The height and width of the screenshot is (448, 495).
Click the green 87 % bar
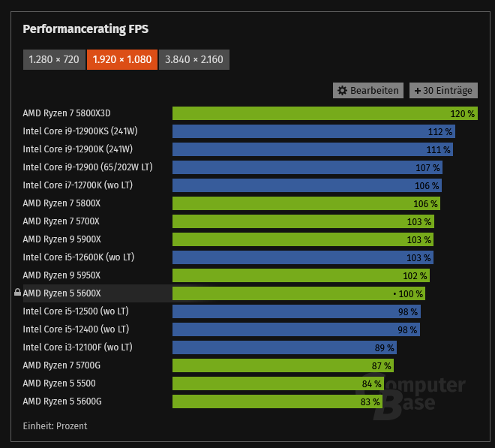(283, 365)
